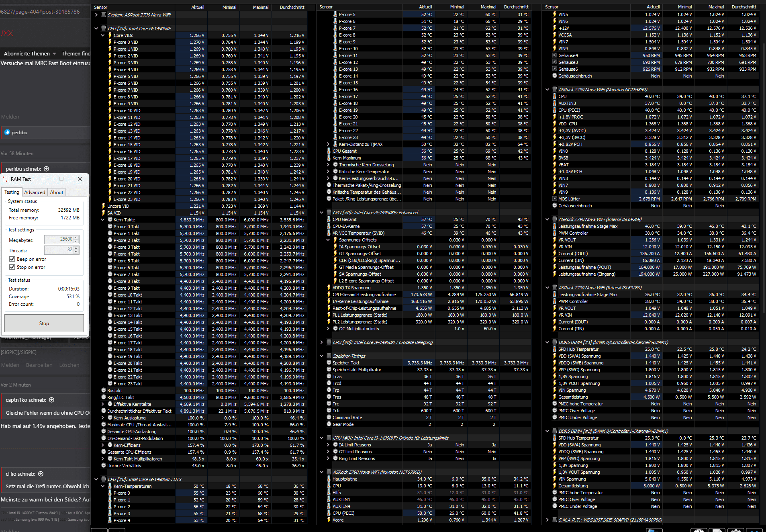Expand the System: ASRock Z790 Nova WiFi node
Screen dimensions: 766x532
click(96, 15)
